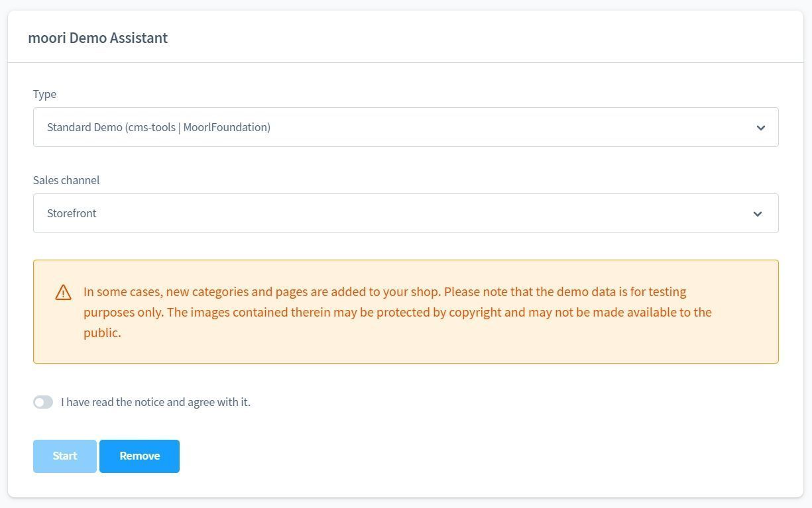Click the 'Storefront' selected value

(x=72, y=213)
